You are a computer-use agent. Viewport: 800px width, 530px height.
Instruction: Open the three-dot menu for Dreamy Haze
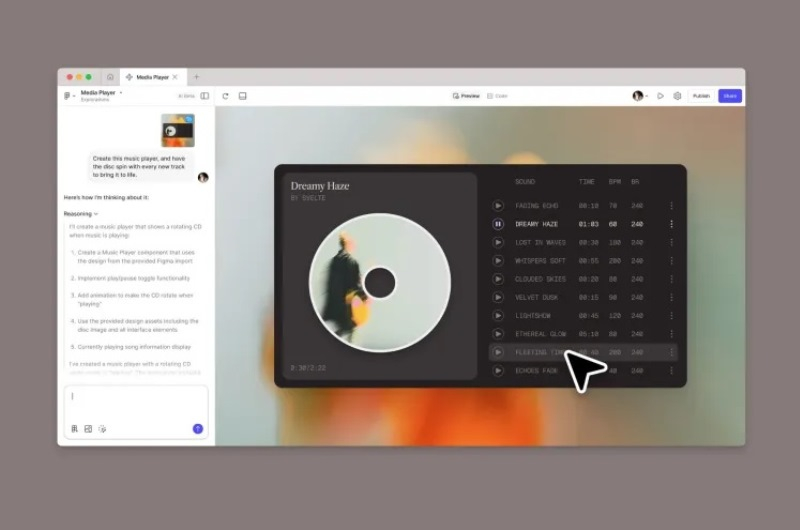(671, 224)
